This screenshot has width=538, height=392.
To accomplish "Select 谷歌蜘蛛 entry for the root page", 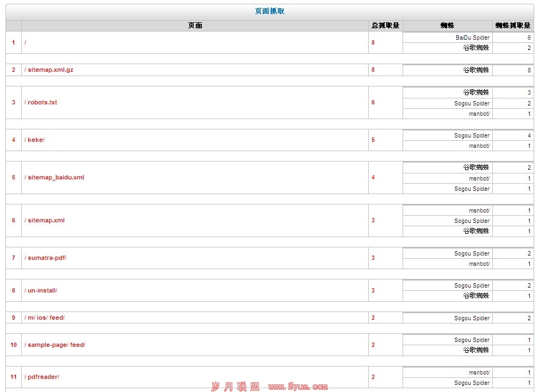I will coord(476,48).
